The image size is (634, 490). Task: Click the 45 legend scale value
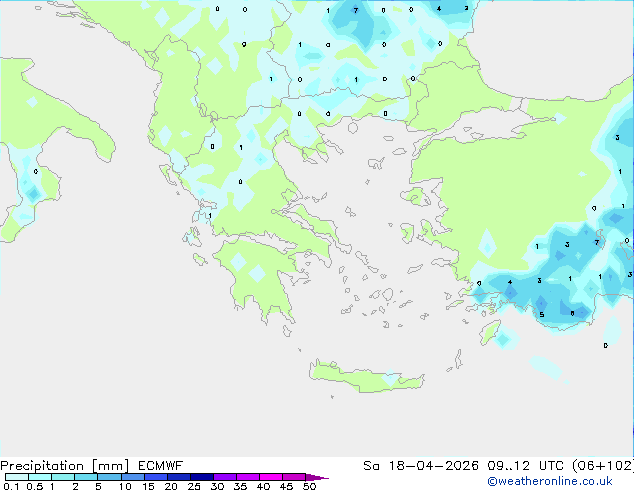click(286, 486)
